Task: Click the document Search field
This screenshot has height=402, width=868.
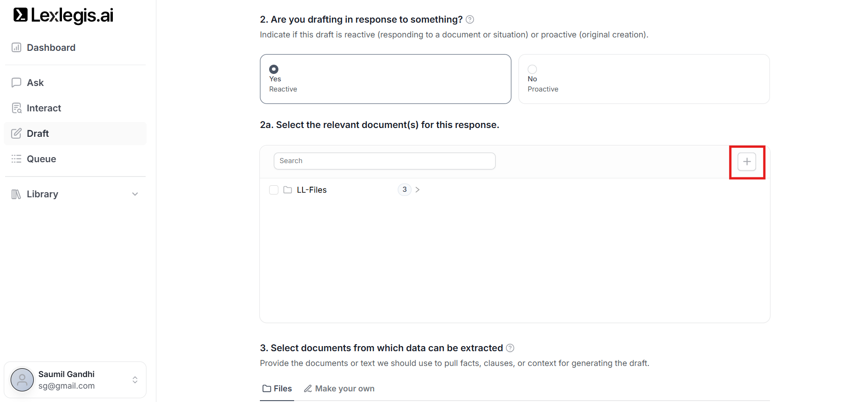Action: [384, 161]
